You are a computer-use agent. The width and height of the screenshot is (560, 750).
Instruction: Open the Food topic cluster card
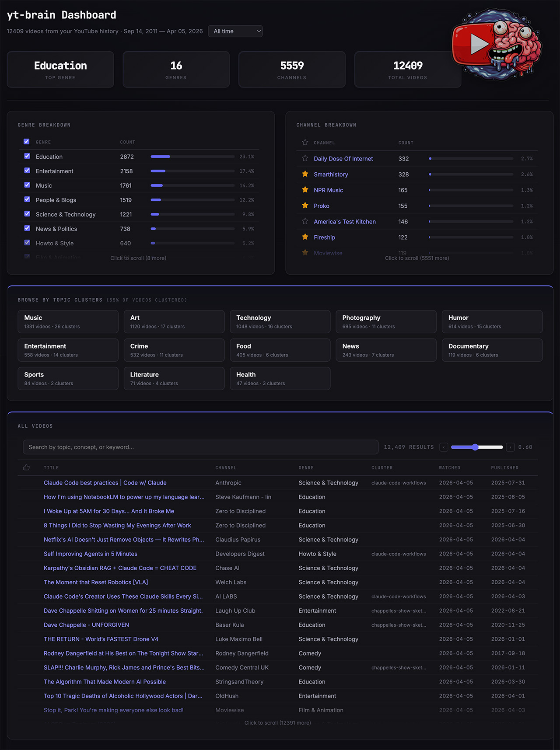click(280, 350)
